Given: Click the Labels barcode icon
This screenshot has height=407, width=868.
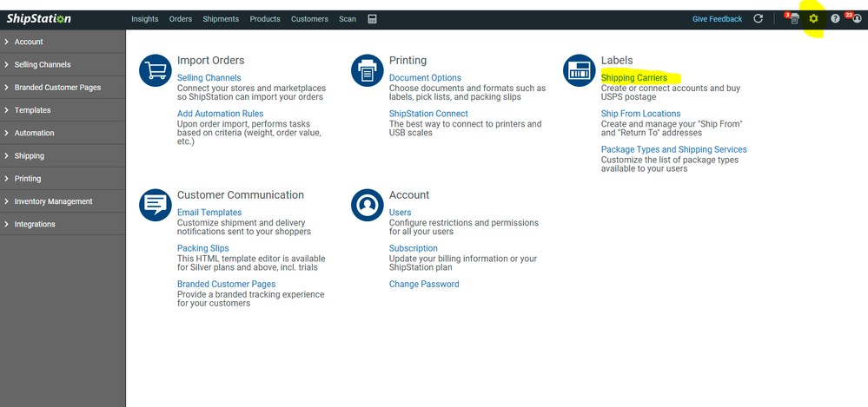Looking at the screenshot, I should coord(579,71).
